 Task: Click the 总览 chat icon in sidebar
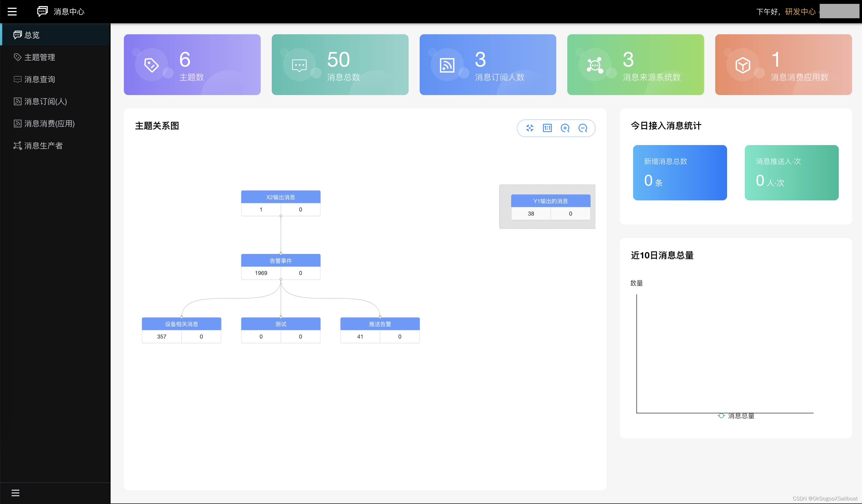coord(18,35)
